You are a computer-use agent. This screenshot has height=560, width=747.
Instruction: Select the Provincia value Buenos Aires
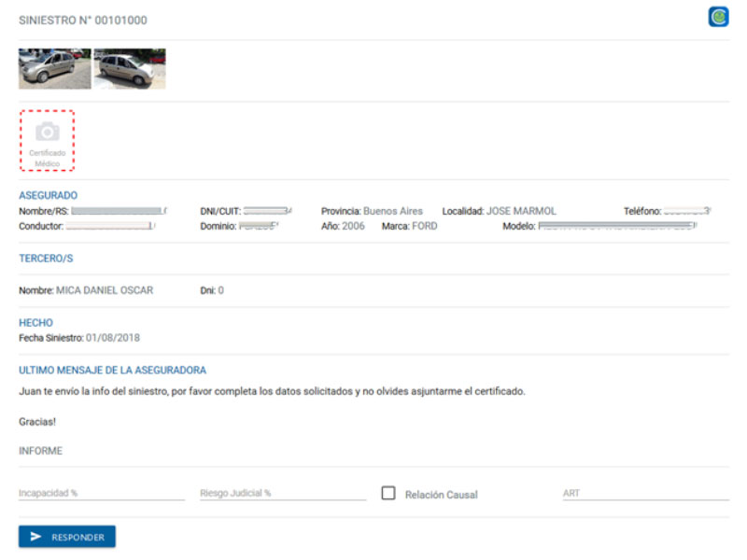click(x=393, y=211)
